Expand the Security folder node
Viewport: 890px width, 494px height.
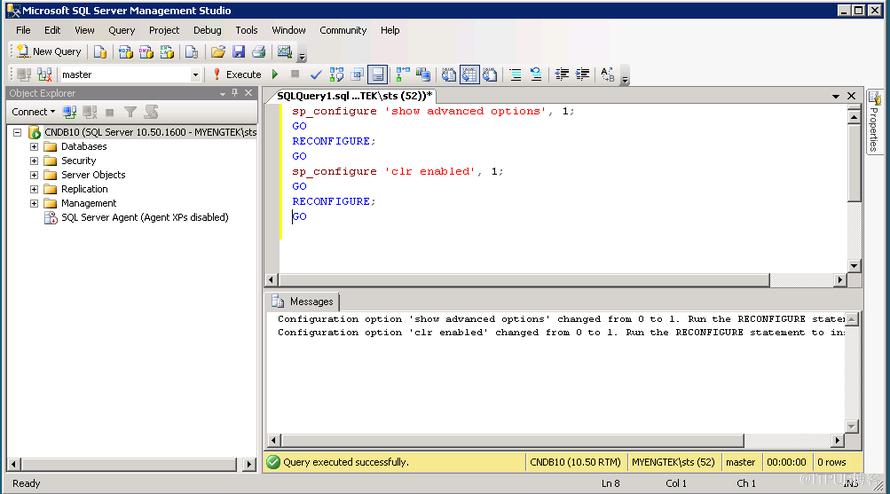pyautogui.click(x=34, y=161)
